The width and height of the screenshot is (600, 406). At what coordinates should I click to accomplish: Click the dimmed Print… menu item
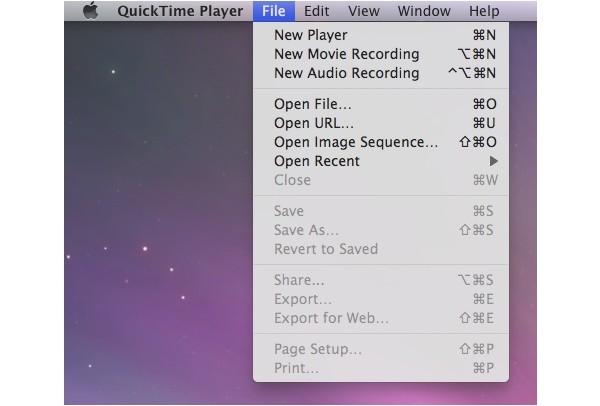tap(381, 368)
